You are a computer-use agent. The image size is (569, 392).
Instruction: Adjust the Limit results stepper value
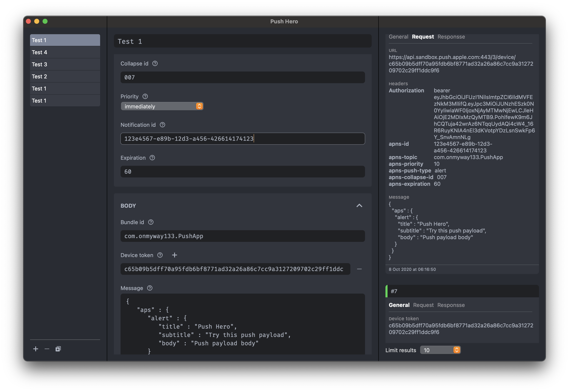[x=457, y=350]
